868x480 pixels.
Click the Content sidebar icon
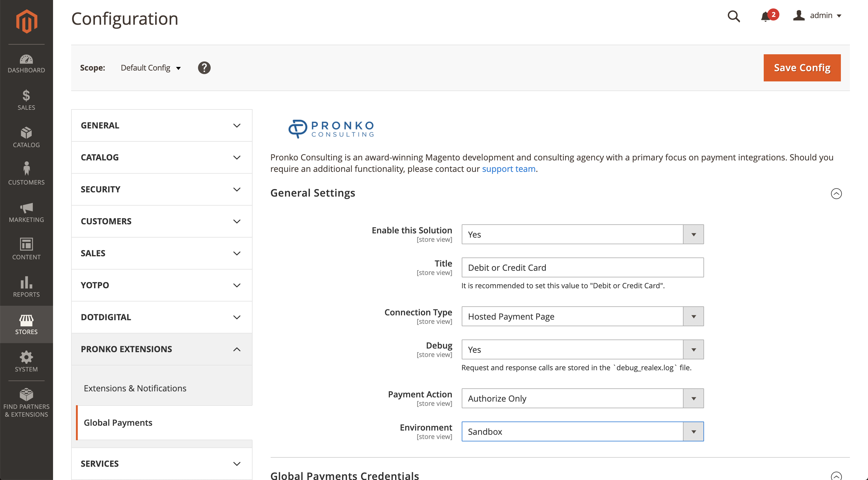[x=26, y=249]
